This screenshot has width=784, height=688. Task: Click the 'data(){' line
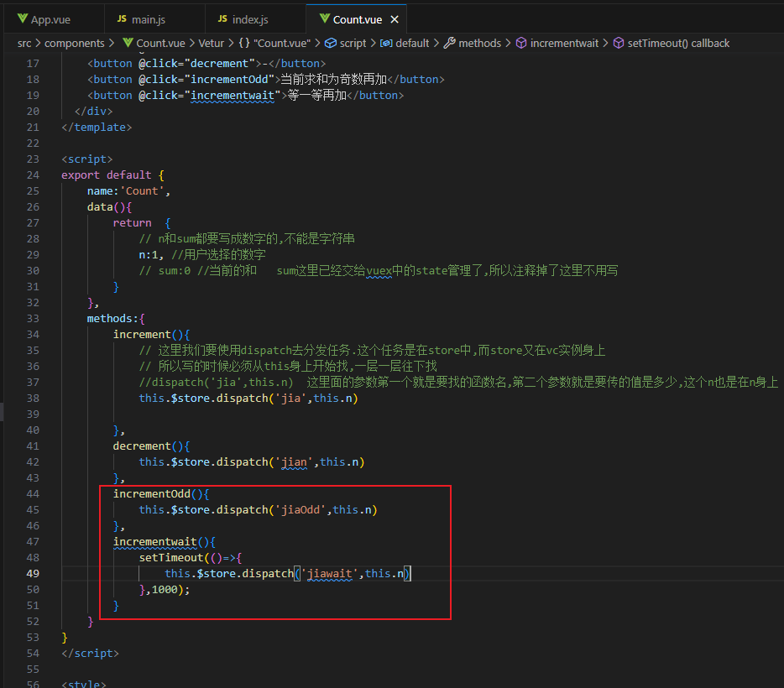(x=109, y=207)
